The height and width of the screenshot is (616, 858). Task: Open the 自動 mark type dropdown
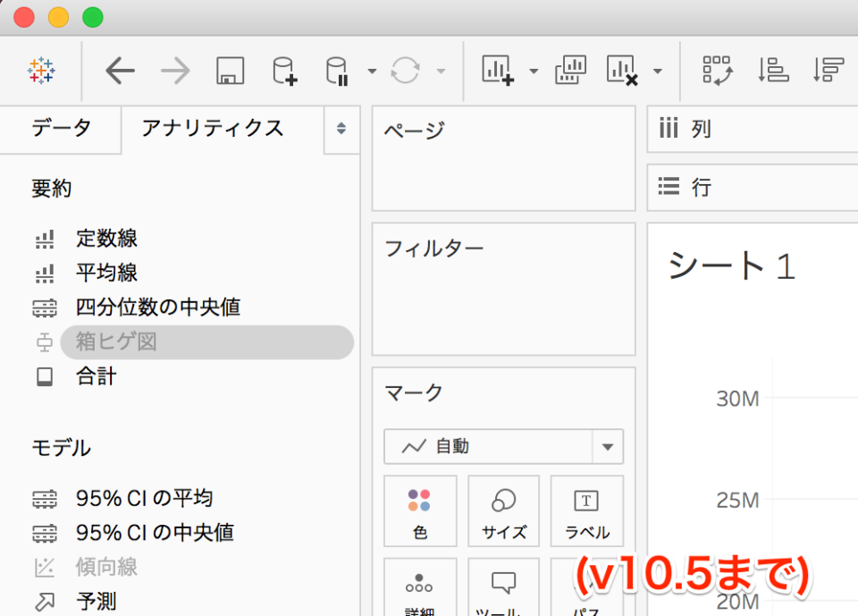click(608, 447)
